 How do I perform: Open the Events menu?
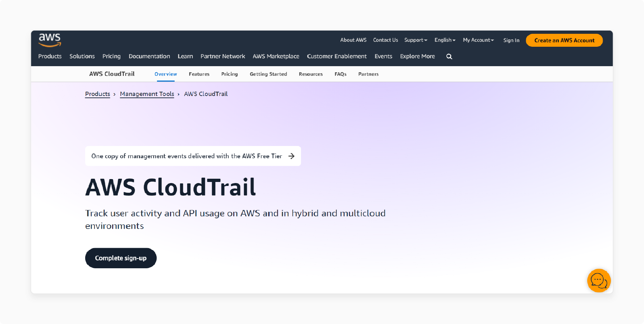pyautogui.click(x=383, y=56)
